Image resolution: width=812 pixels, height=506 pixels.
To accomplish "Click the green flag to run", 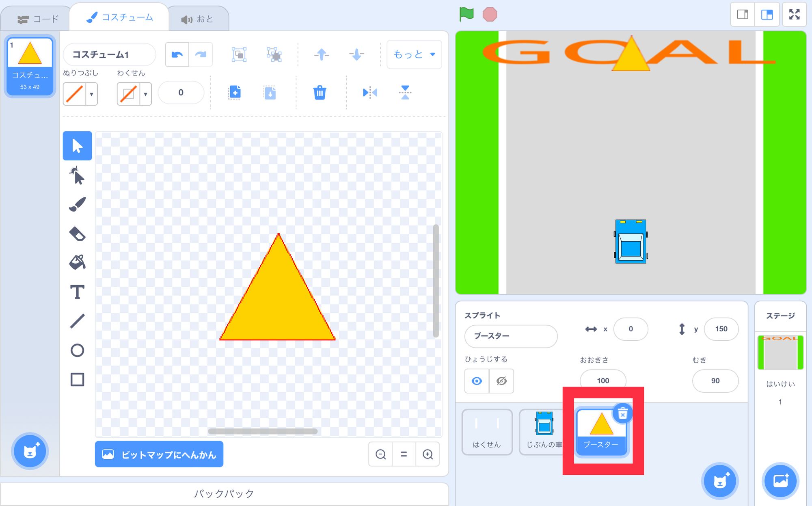I will (x=466, y=14).
